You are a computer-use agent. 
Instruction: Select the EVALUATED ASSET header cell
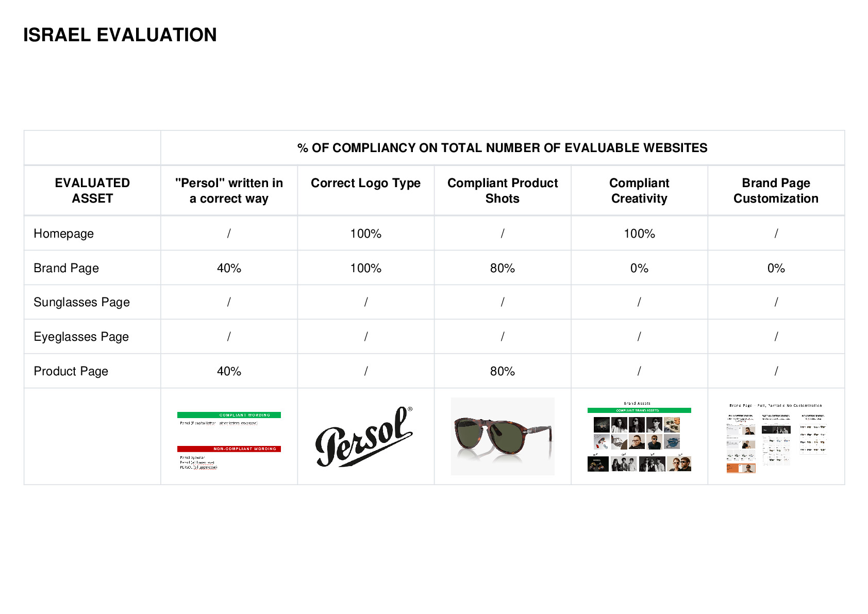(x=92, y=191)
